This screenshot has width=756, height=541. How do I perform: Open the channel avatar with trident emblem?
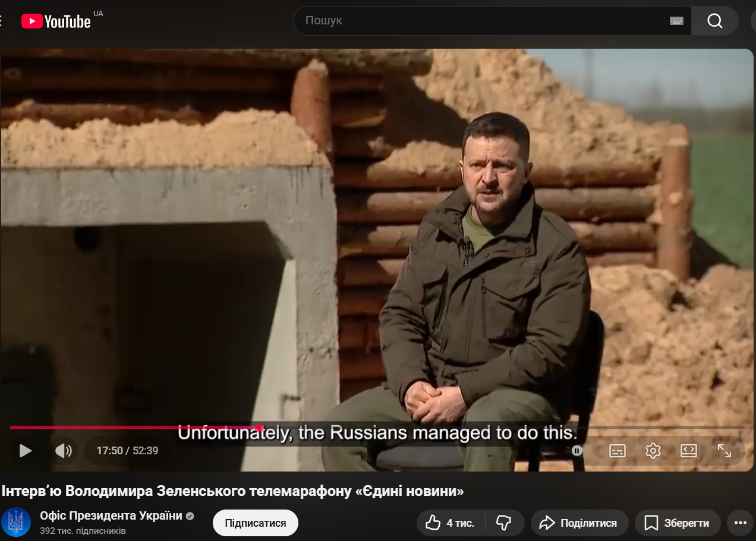[x=16, y=523]
